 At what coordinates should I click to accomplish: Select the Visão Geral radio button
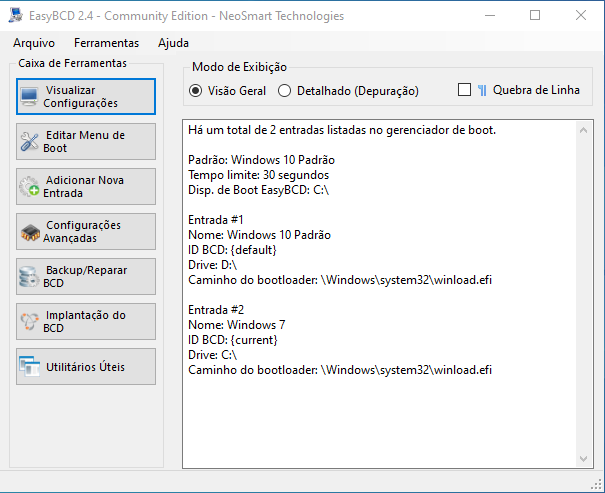pyautogui.click(x=196, y=91)
